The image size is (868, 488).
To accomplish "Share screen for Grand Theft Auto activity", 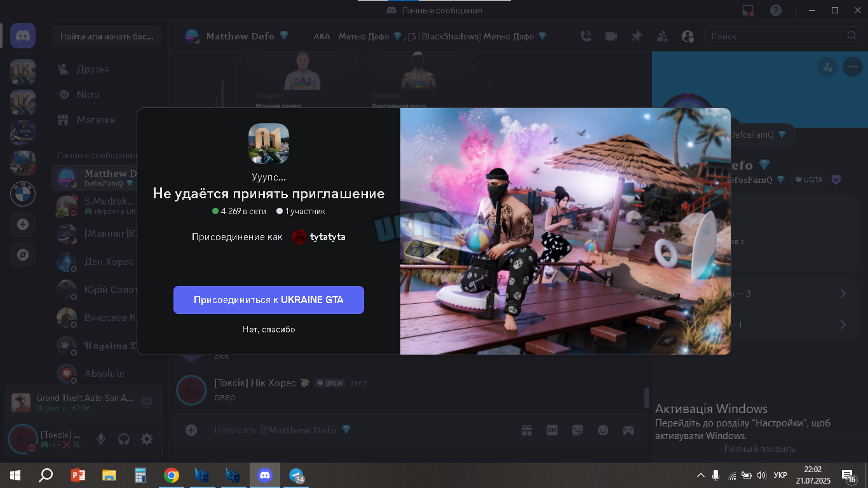I will pos(147,402).
